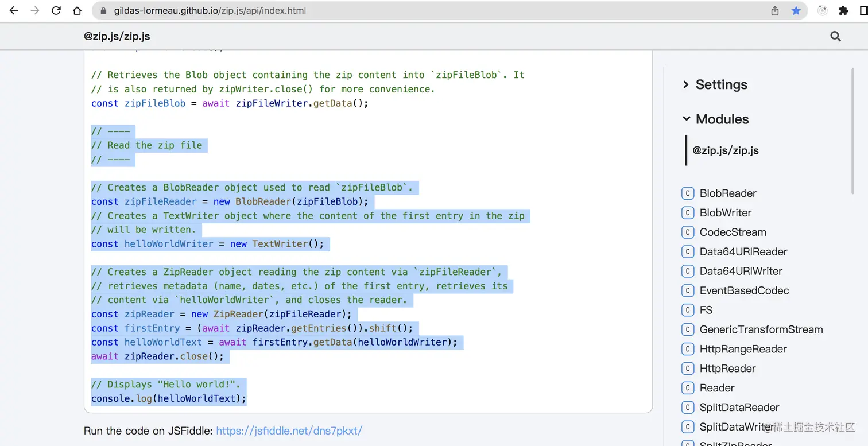
Task: Open the documentation search magnifier
Action: (835, 36)
